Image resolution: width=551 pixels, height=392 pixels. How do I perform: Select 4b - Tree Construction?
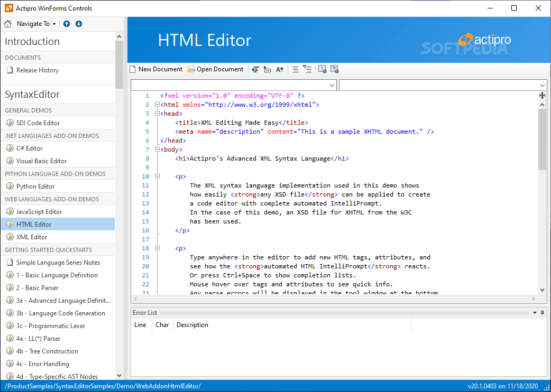click(x=58, y=351)
